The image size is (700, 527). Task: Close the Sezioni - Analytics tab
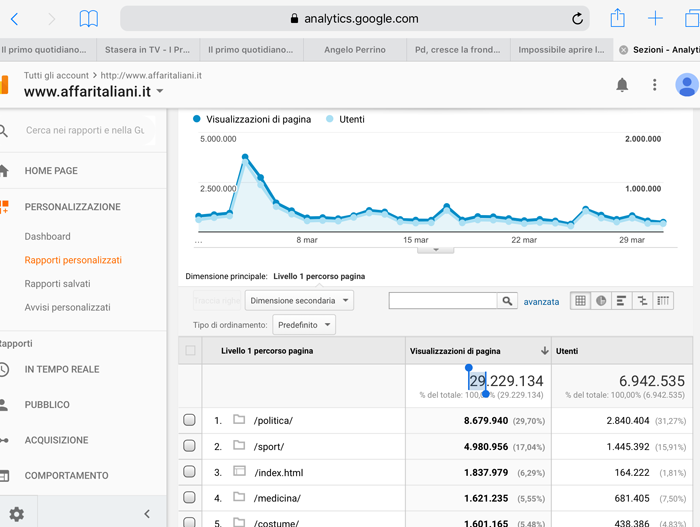[x=623, y=50]
